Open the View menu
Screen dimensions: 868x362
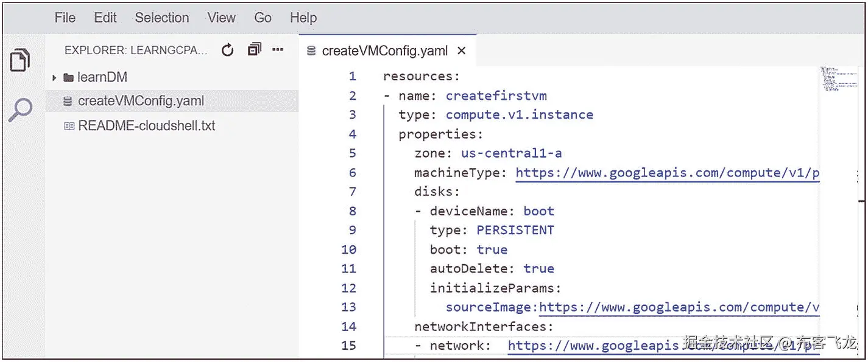pos(221,18)
